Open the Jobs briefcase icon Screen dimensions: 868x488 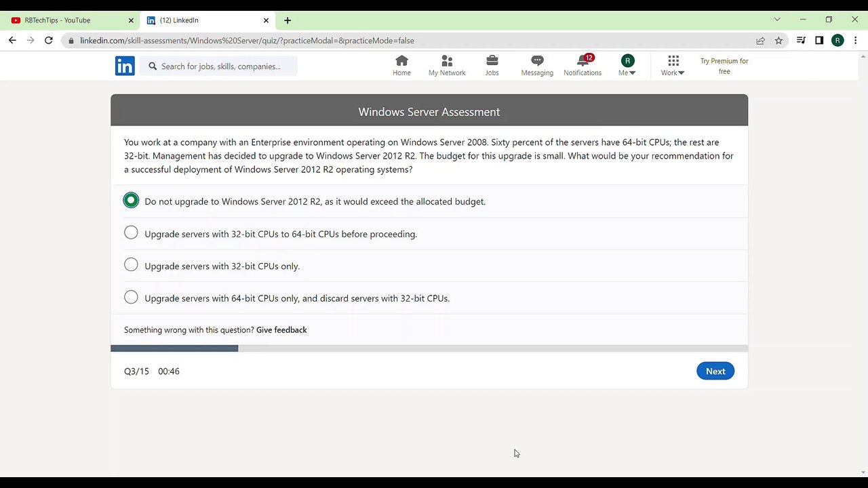coord(492,66)
